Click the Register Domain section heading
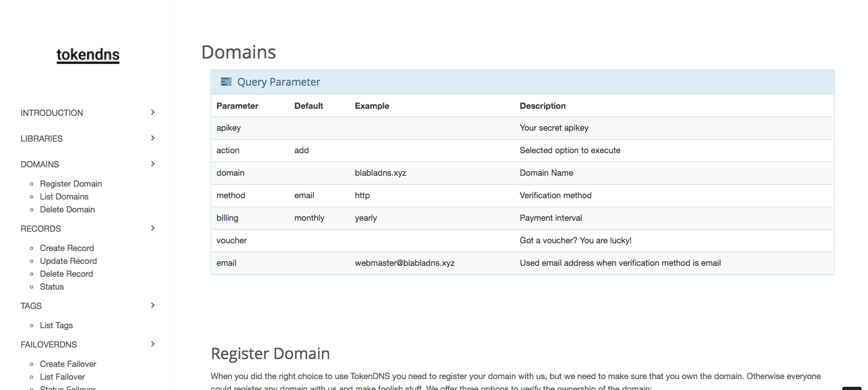 click(270, 353)
